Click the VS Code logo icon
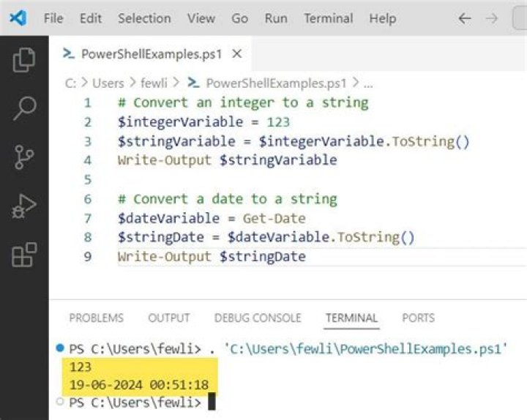527x420 pixels. click(x=18, y=18)
